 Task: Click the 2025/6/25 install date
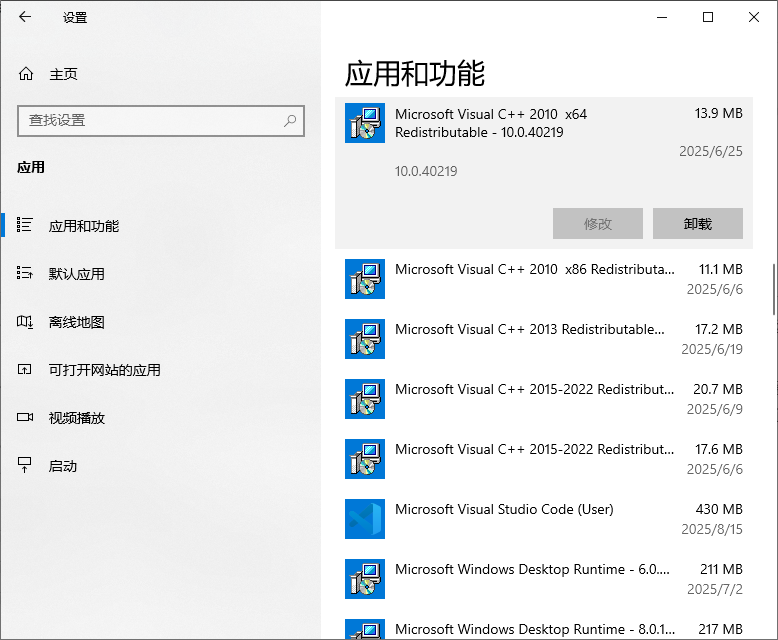(711, 151)
